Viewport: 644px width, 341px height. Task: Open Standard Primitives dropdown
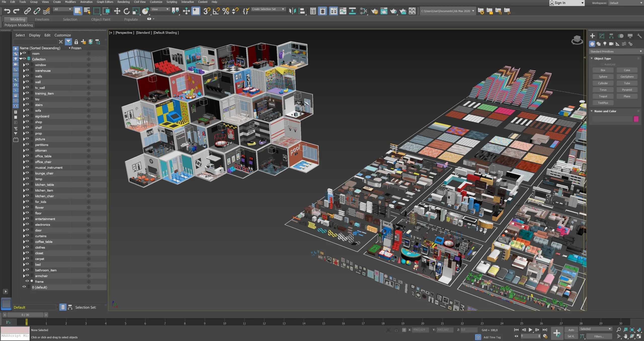point(616,52)
